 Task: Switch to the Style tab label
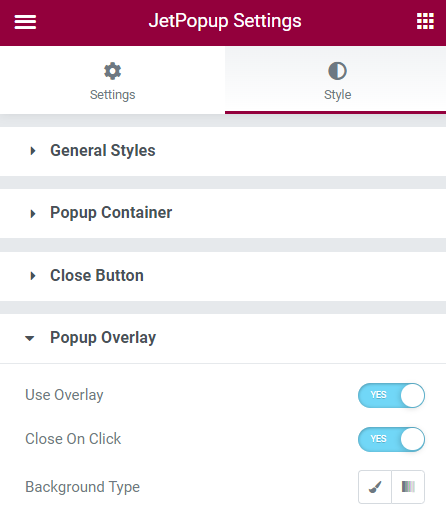338,95
